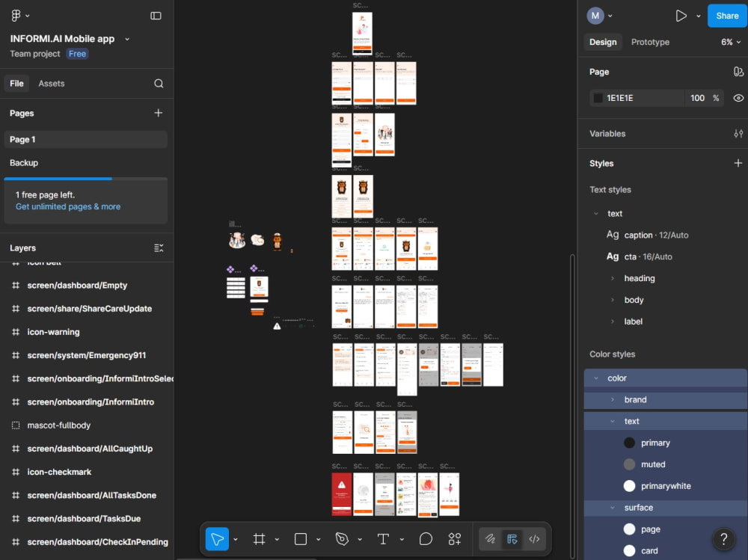
Task: Select the Pen tool
Action: point(342,539)
